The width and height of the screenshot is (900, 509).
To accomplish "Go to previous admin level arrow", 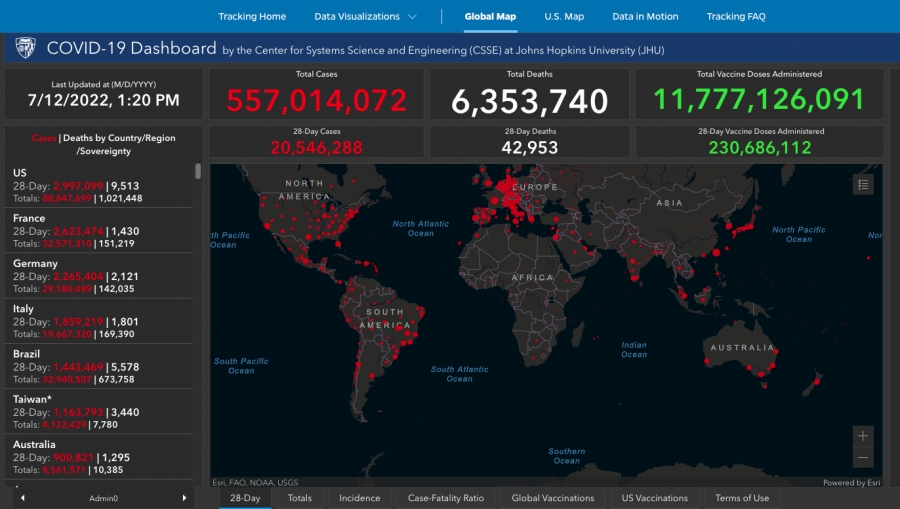I will click(23, 498).
